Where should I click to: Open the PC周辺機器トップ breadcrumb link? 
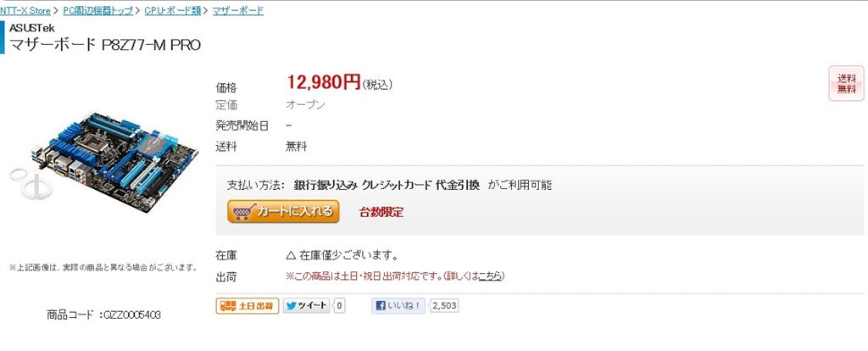[x=98, y=10]
